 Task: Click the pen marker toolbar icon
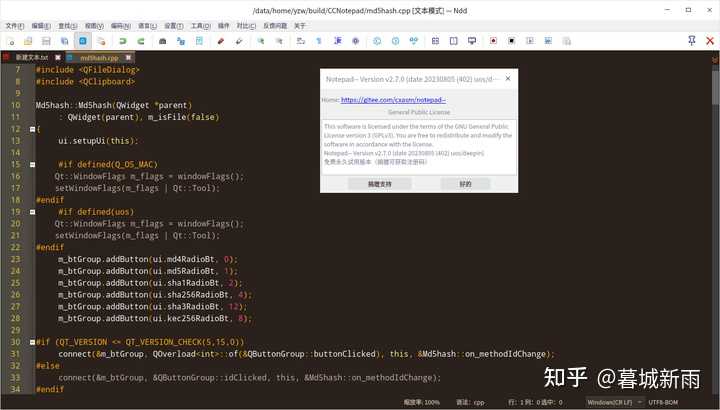239,41
